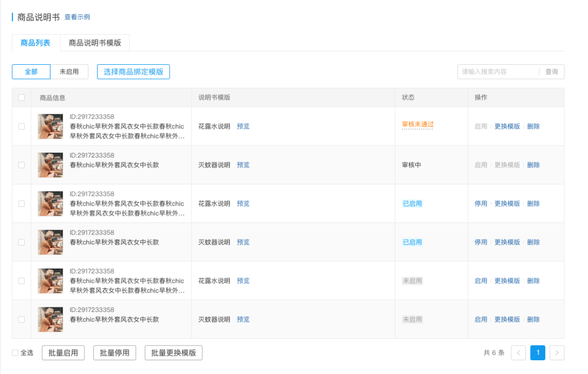Click 更换模版 in the 审核未通过 row

[507, 126]
